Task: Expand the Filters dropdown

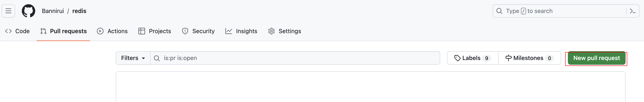Action: [x=133, y=58]
